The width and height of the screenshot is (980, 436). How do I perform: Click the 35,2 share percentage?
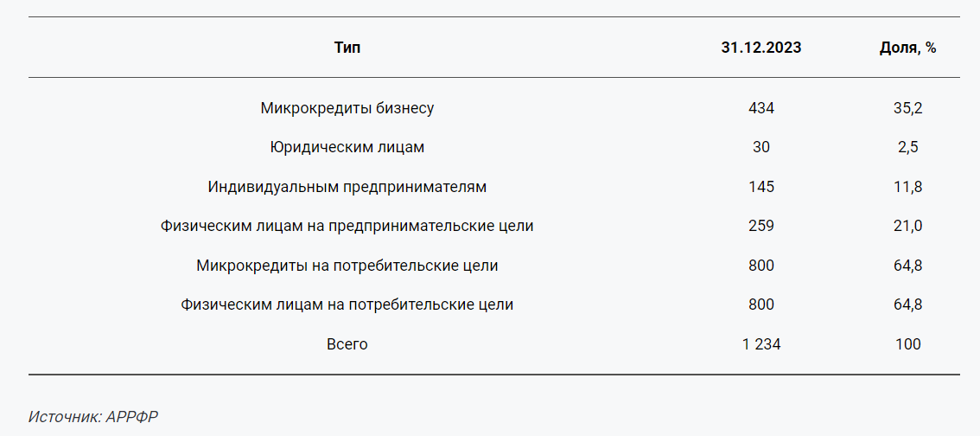[907, 109]
